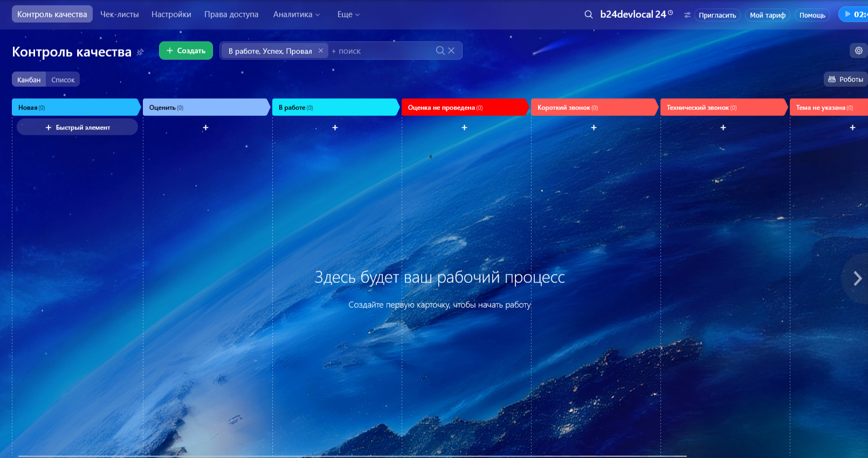Click the green Создать button
The width and height of the screenshot is (868, 458).
pyautogui.click(x=186, y=51)
